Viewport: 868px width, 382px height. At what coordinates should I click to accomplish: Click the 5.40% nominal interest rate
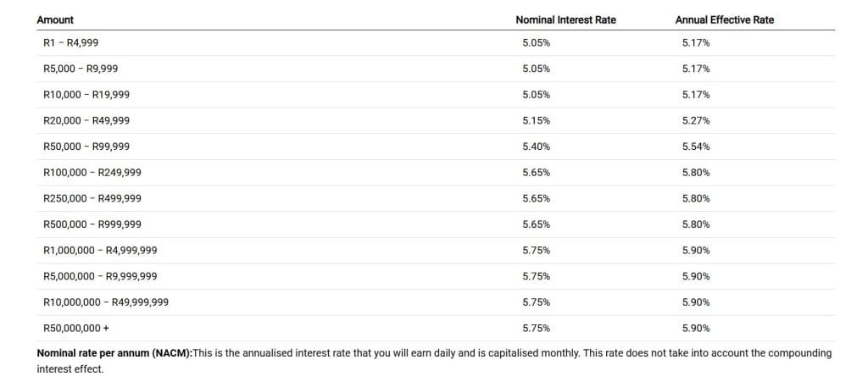(x=536, y=147)
